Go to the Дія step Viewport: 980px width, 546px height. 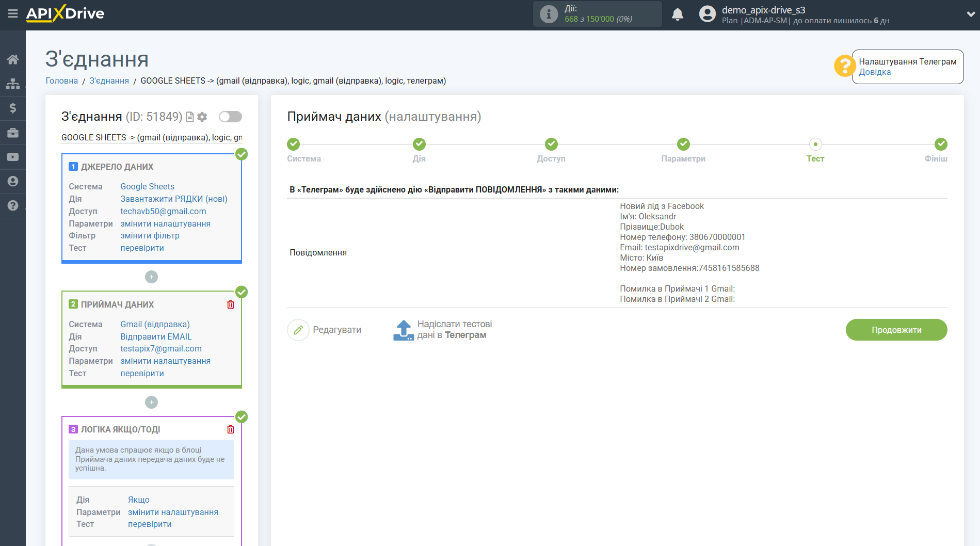pos(419,144)
